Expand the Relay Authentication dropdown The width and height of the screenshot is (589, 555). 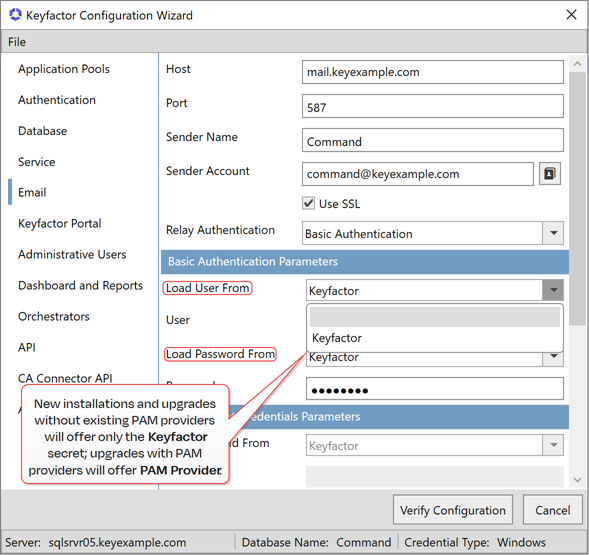point(553,233)
